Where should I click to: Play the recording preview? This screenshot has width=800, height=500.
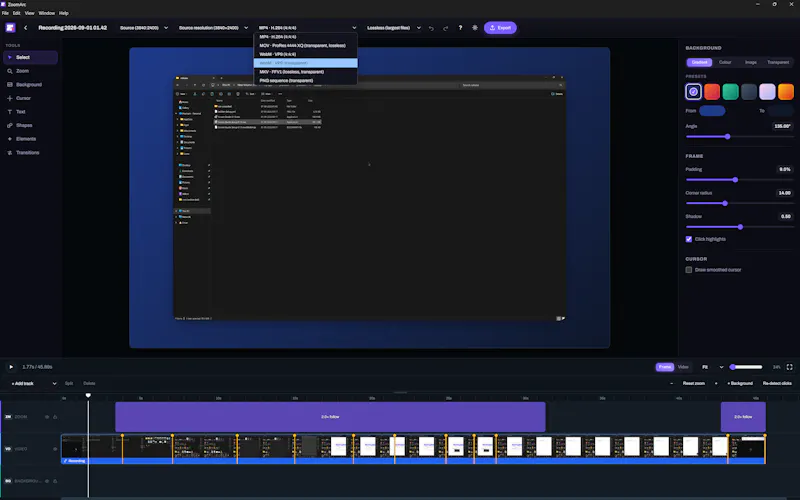tap(11, 367)
